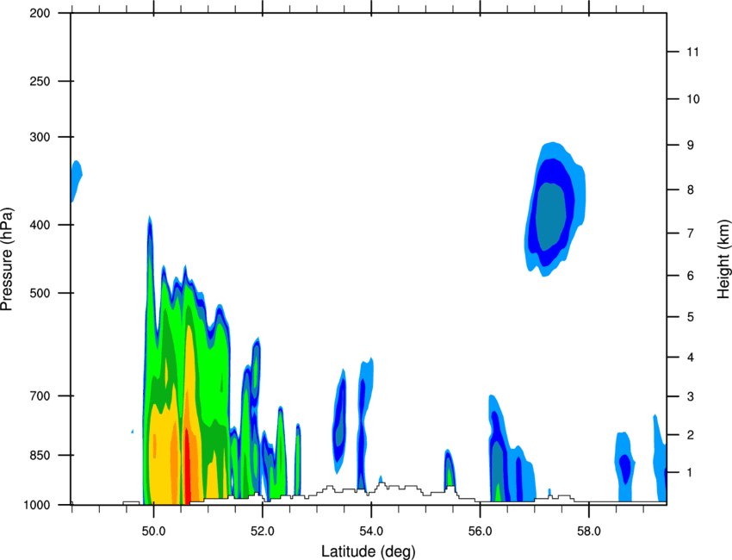Click the 1 km height label
This screenshot has width=732, height=560.
[690, 473]
